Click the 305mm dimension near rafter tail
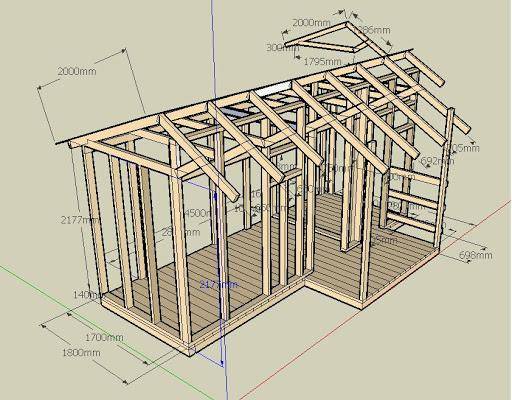The height and width of the screenshot is (400, 512). coord(463,148)
